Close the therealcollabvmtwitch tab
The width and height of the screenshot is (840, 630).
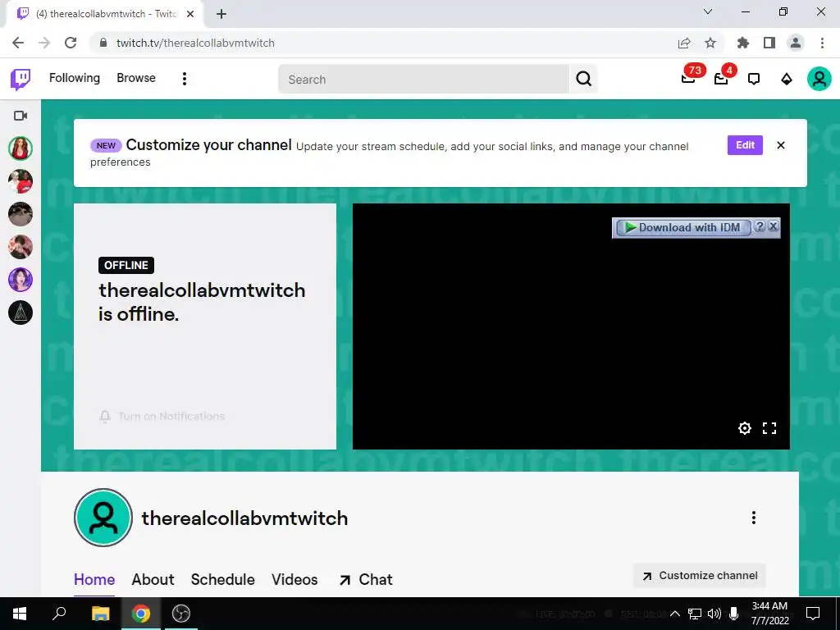tap(190, 14)
